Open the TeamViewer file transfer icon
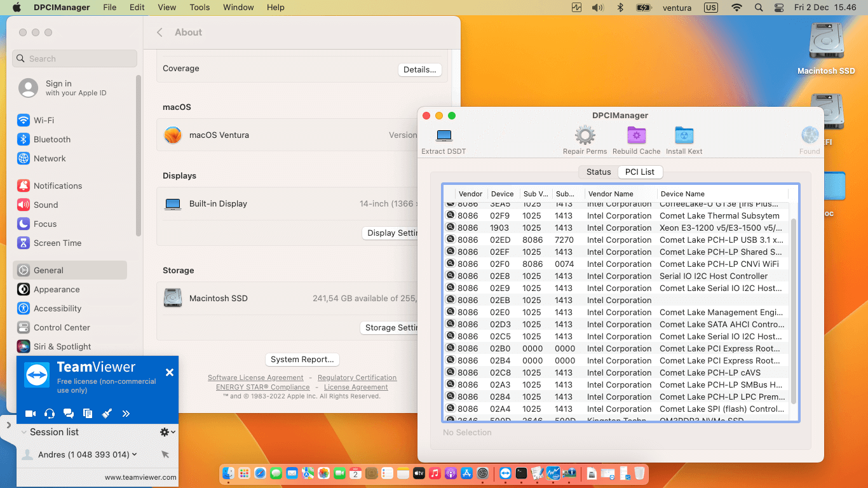 tap(88, 414)
